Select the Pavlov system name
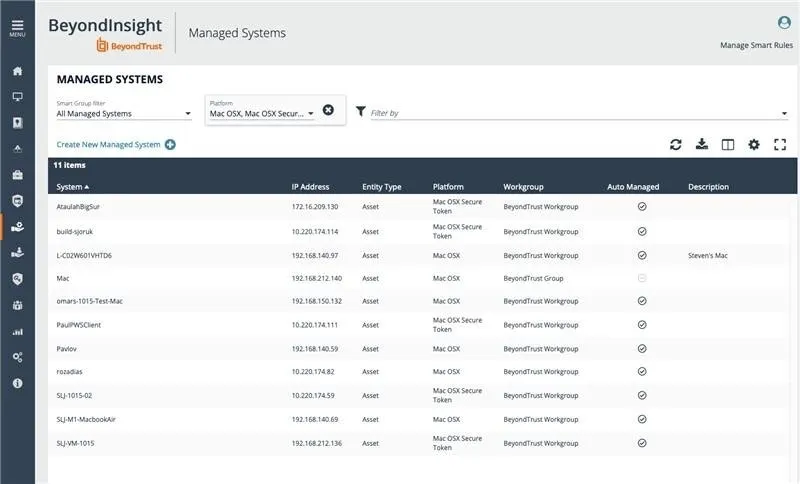The height and width of the screenshot is (484, 800). (66, 349)
